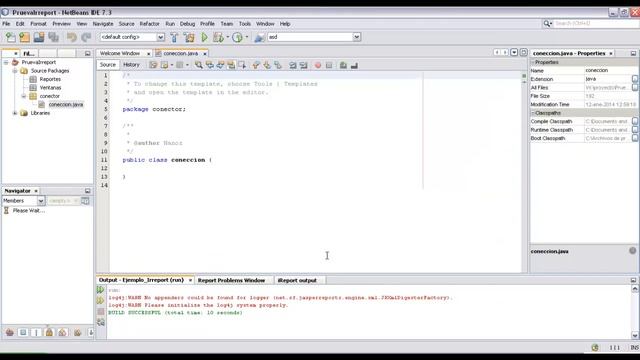Open the Navigator Members dropdown

41,201
